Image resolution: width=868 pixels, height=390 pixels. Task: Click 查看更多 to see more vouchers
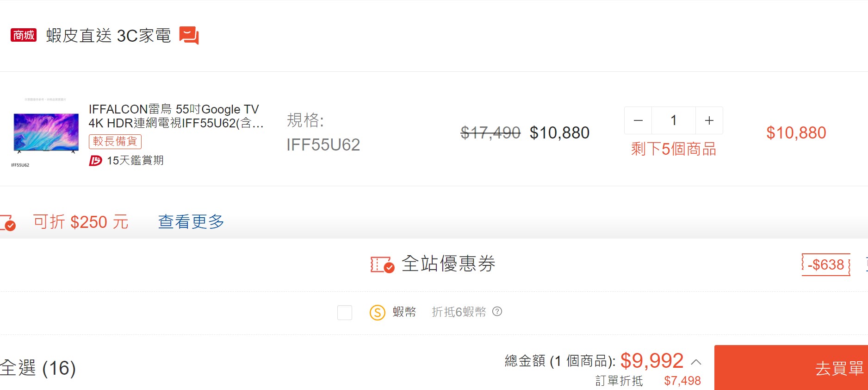(x=191, y=222)
